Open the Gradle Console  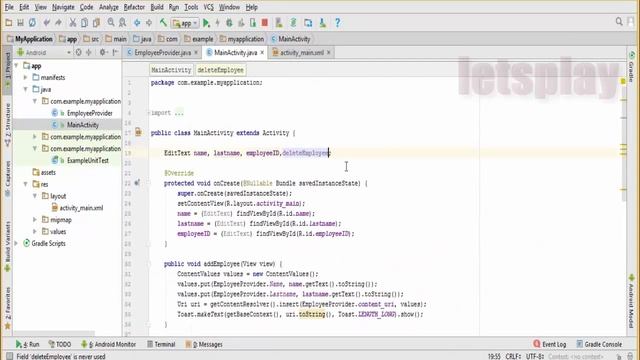599,344
